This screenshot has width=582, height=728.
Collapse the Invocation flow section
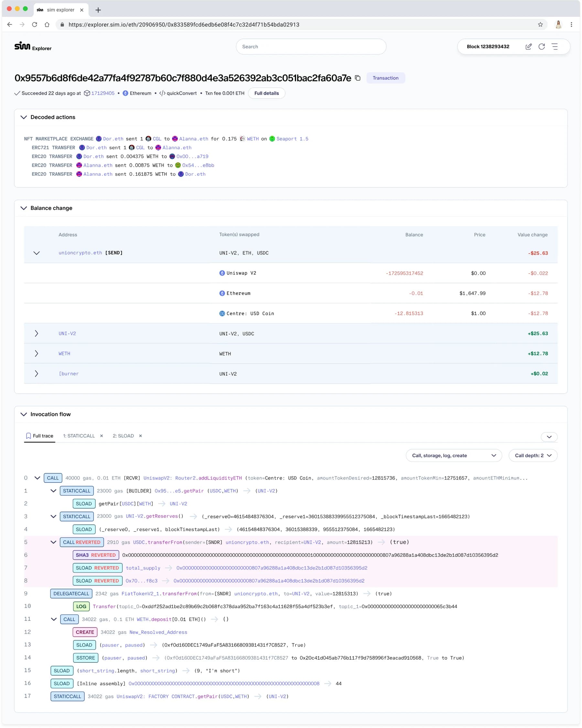point(24,414)
